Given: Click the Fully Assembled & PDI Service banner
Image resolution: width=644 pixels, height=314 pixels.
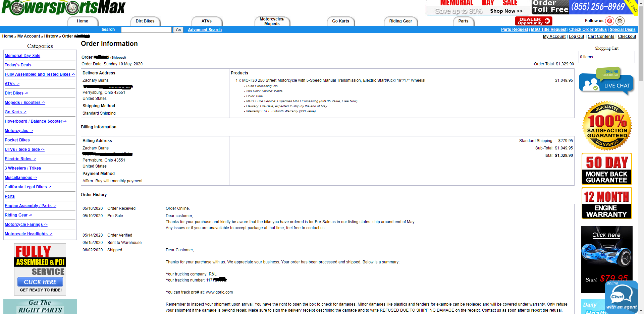Looking at the screenshot, I should click(x=40, y=269).
